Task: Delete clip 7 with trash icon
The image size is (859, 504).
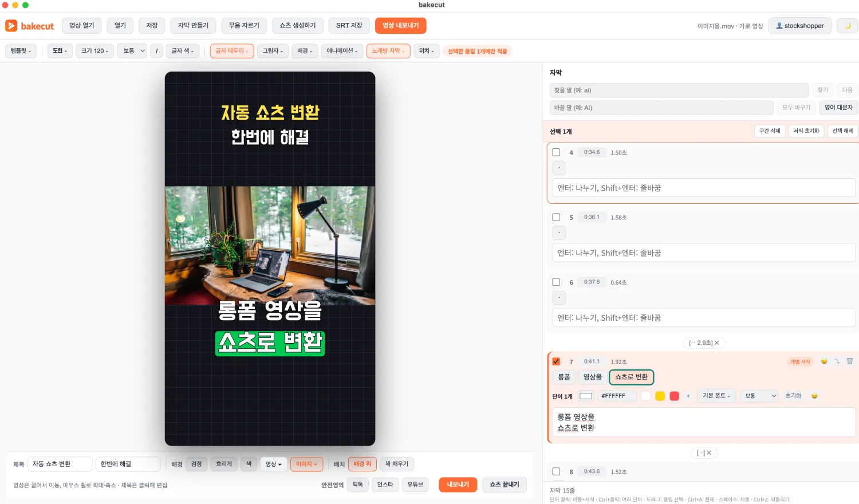Action: pyautogui.click(x=850, y=361)
